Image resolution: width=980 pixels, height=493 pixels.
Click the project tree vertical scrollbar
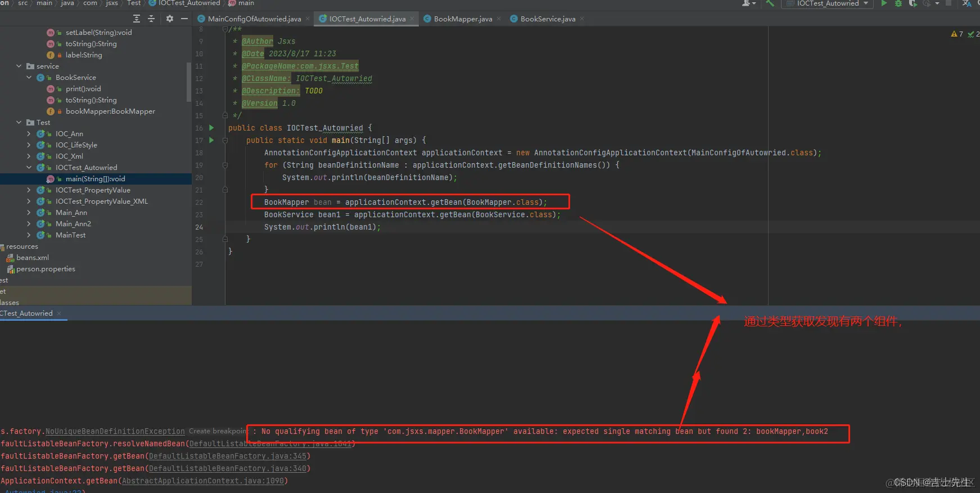click(188, 82)
